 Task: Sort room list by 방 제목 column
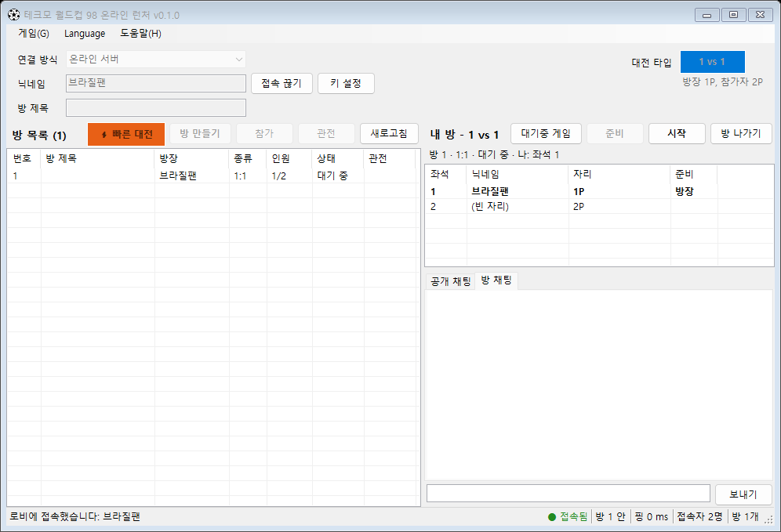(97, 158)
